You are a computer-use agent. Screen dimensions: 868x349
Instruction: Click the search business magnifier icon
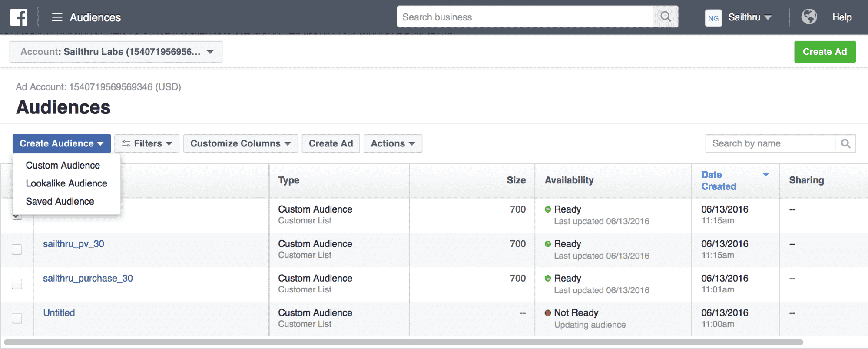pyautogui.click(x=665, y=17)
